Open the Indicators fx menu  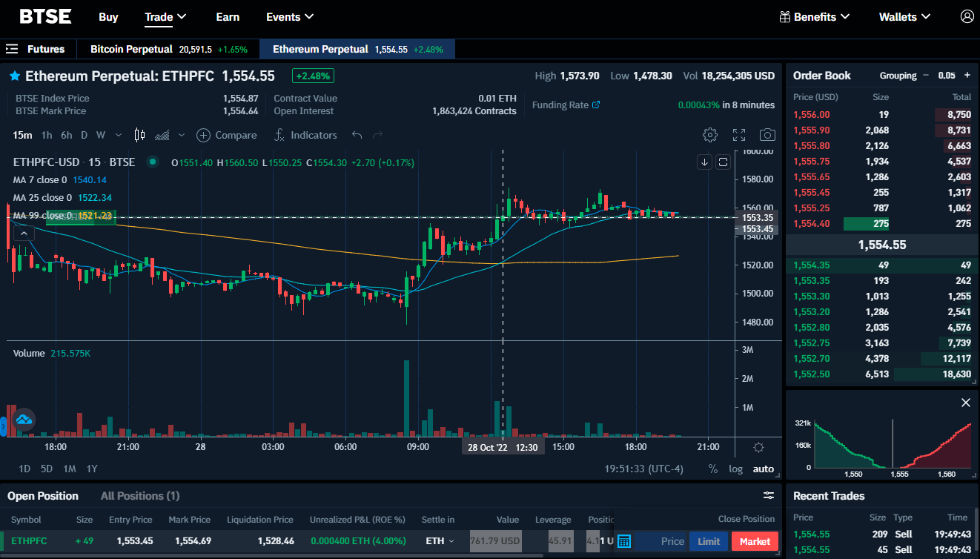305,135
